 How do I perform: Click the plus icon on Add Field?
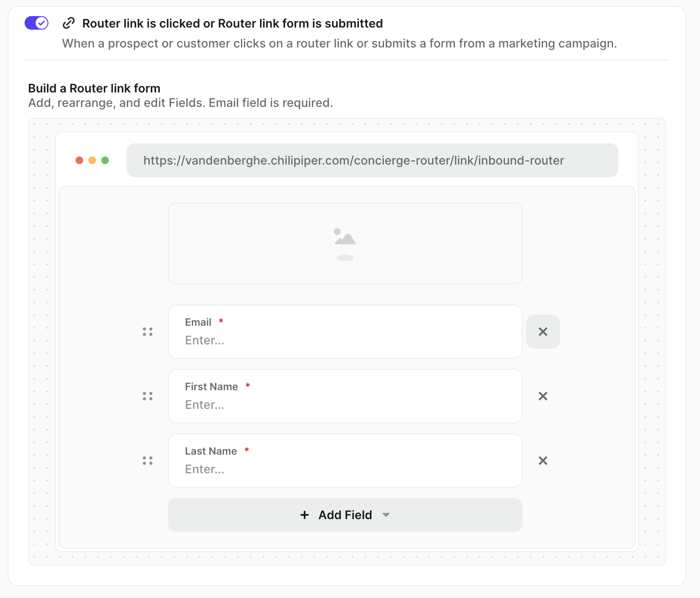coord(305,515)
